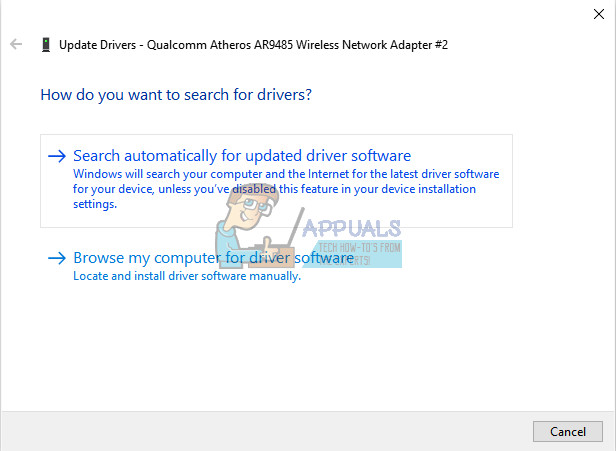Click the heading 'How do you want to search for drivers?'
This screenshot has width=616, height=451.
[176, 95]
